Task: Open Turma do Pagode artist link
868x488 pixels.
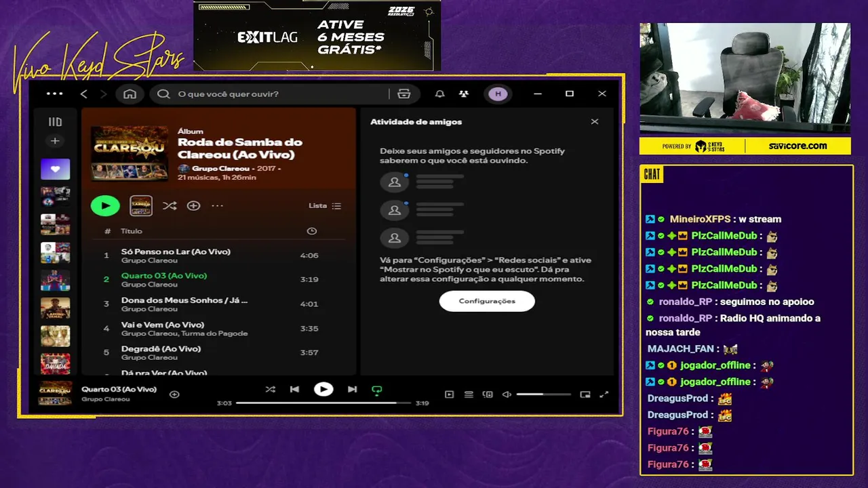Action: coord(215,333)
